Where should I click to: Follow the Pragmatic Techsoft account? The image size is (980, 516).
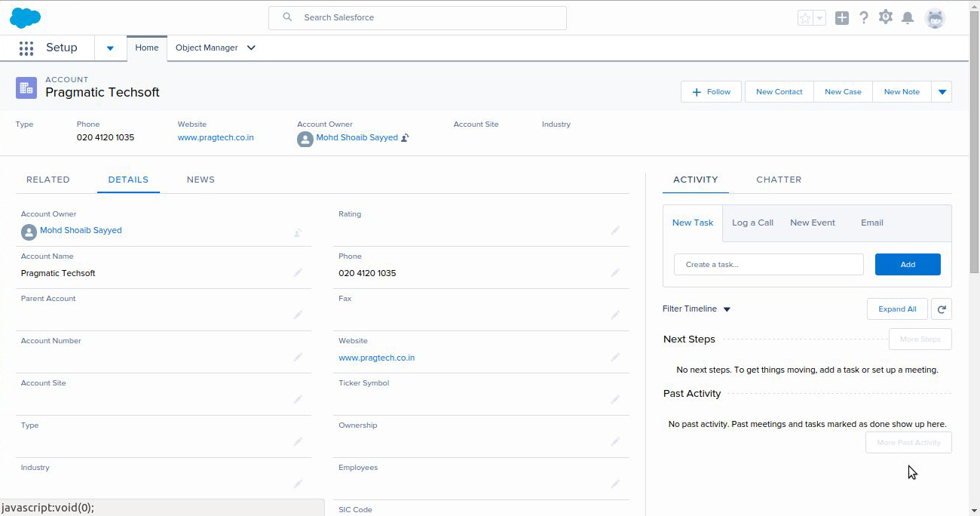click(x=711, y=92)
